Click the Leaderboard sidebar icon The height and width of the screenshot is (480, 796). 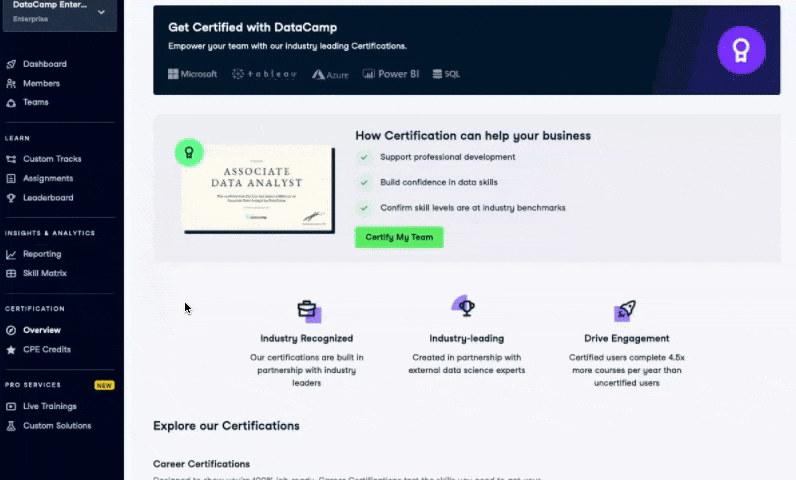tap(11, 198)
